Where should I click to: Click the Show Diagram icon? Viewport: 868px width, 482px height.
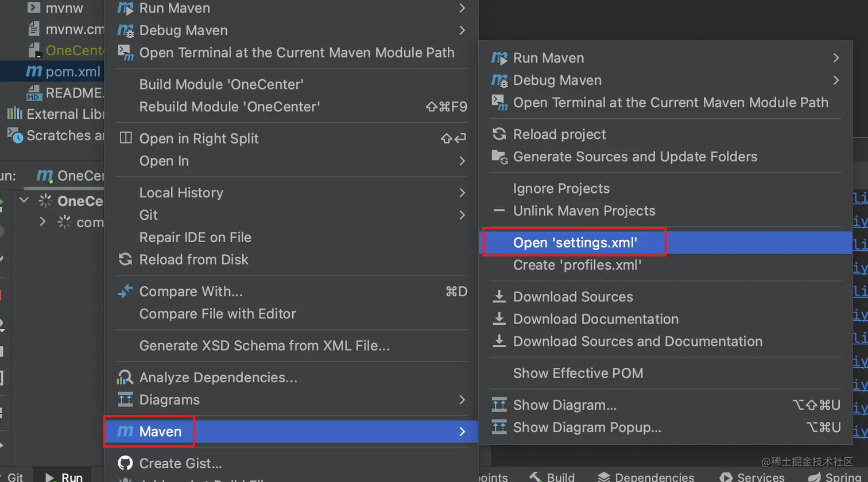tap(499, 405)
